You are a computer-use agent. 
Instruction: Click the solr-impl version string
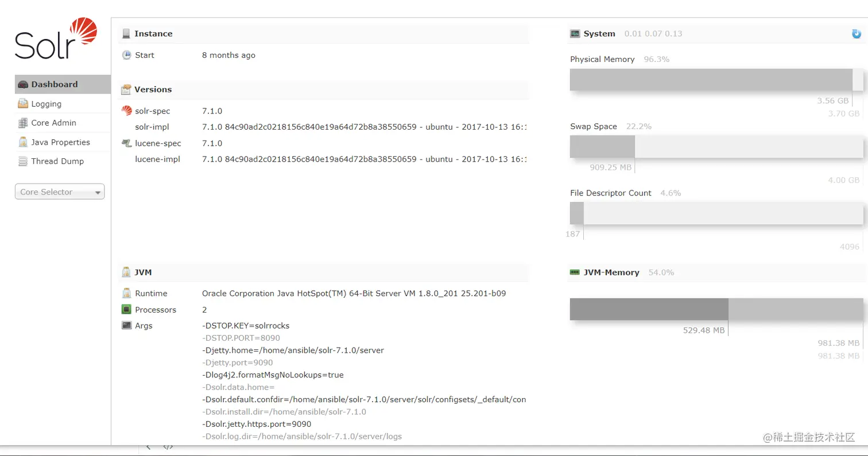(x=364, y=127)
